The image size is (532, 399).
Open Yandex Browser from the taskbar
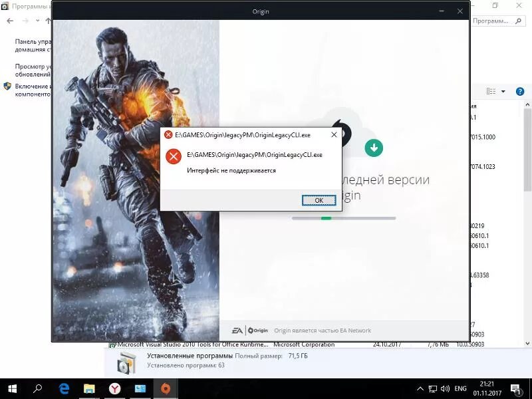coord(114,388)
